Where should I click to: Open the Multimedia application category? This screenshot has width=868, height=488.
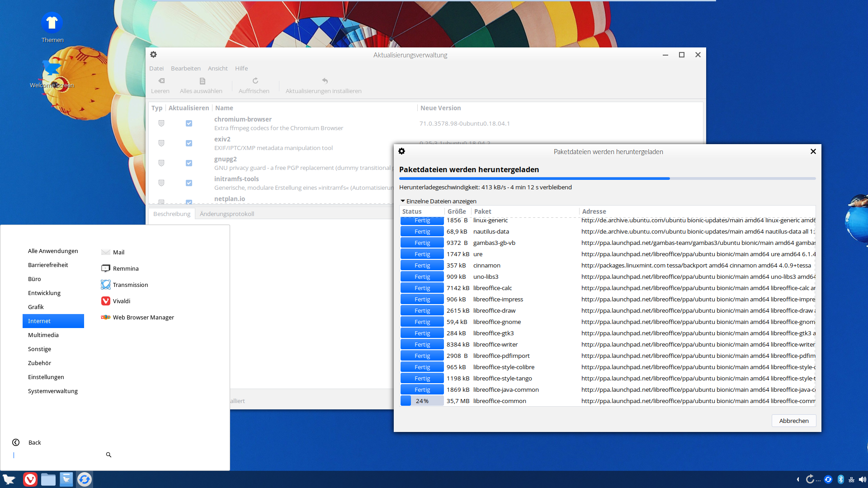click(x=43, y=335)
